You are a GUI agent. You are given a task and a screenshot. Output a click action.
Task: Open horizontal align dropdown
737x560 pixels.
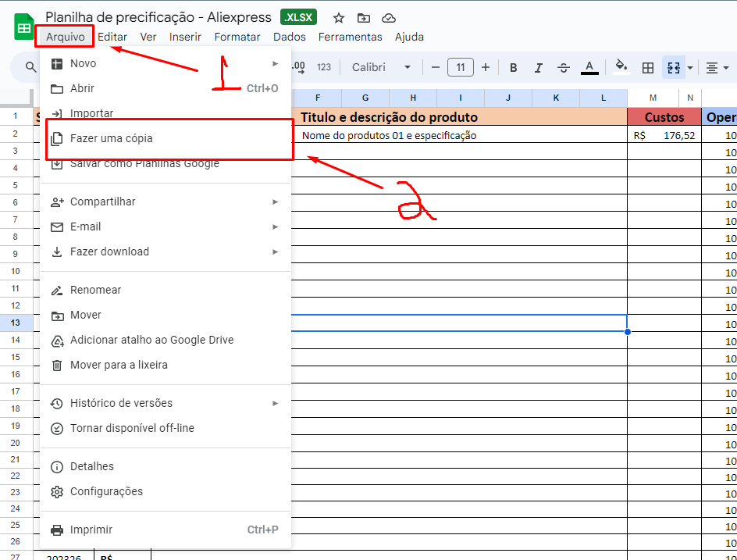[717, 68]
